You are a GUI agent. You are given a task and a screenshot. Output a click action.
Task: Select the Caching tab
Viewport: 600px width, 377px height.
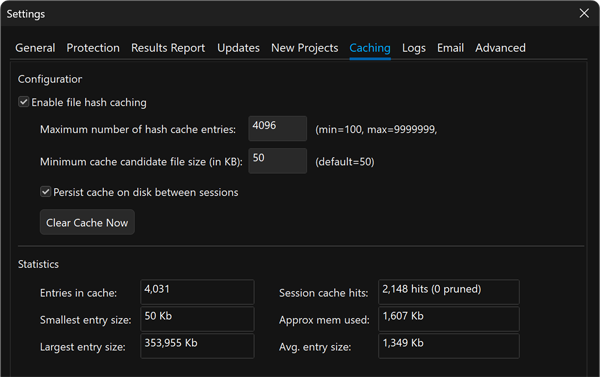(370, 48)
